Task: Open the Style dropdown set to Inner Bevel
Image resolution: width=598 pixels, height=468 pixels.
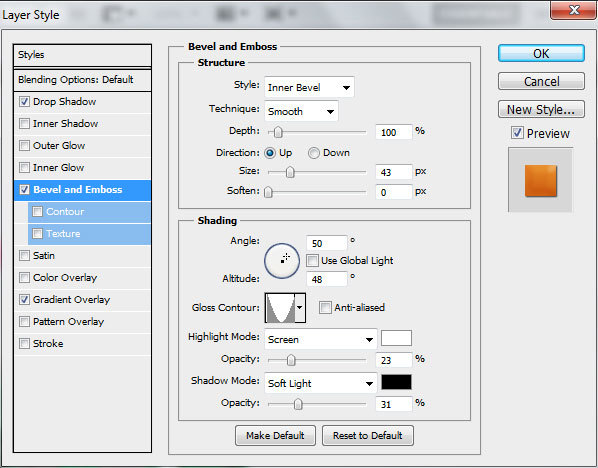Action: coord(309,87)
